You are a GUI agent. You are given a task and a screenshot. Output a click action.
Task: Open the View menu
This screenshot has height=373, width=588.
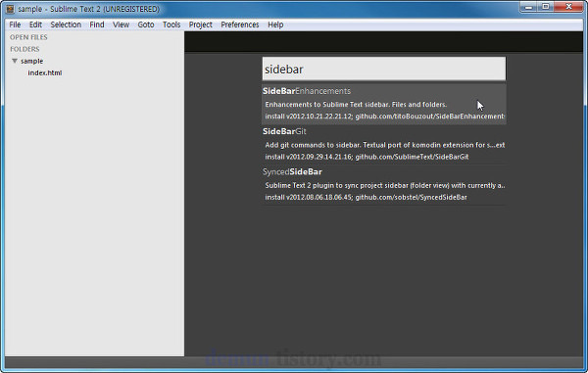[x=121, y=24]
